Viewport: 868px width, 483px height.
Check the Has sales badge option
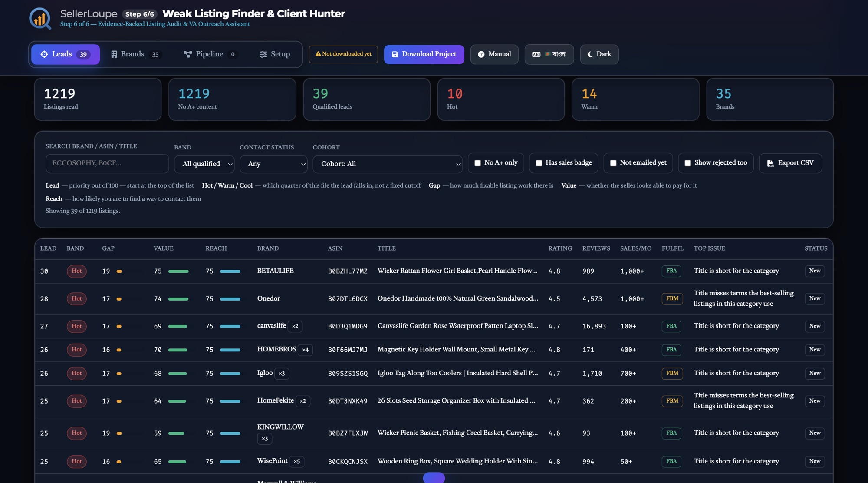[539, 163]
